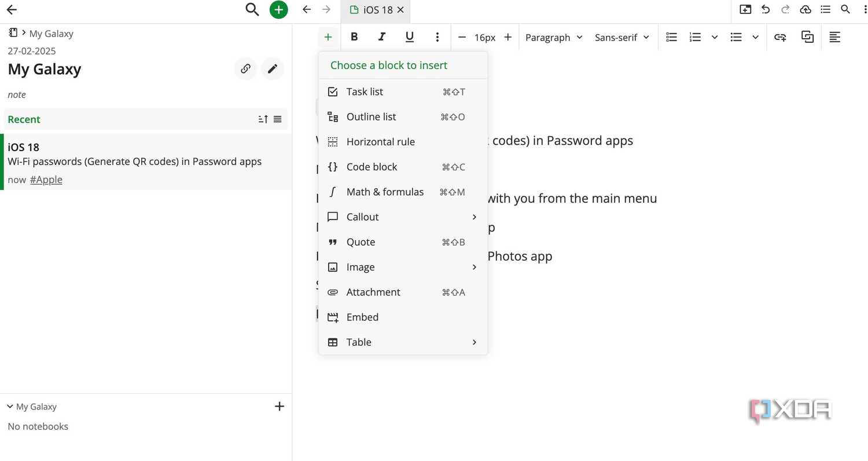Screen dimensions: 868x461
Task: Open search in the left sidebar
Action: tap(252, 9)
